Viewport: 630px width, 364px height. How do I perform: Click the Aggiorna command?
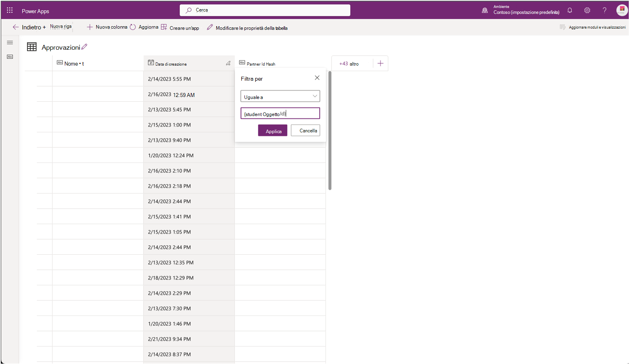tap(144, 27)
